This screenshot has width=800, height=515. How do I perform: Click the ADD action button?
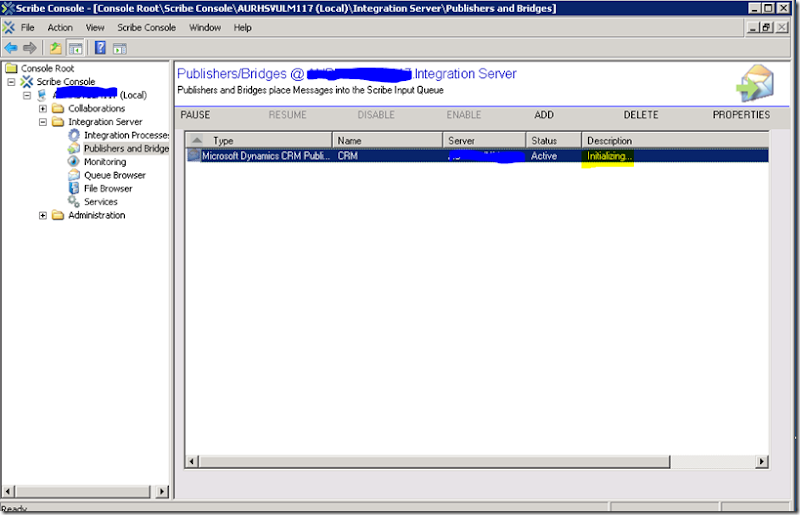click(x=544, y=115)
